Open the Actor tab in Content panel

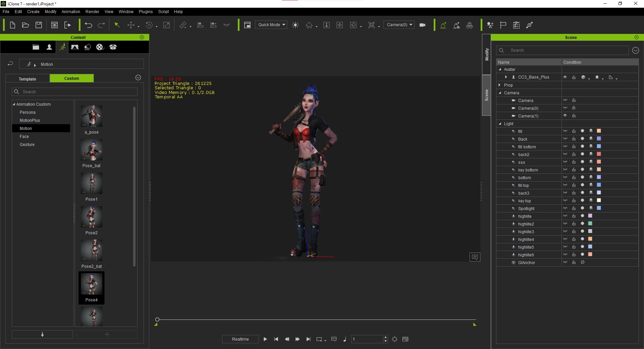pos(49,47)
